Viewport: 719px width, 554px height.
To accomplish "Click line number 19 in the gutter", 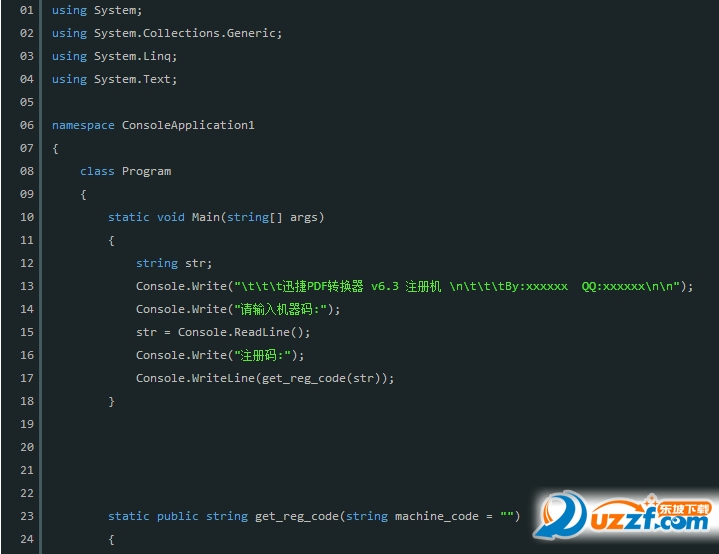I will 27,424.
